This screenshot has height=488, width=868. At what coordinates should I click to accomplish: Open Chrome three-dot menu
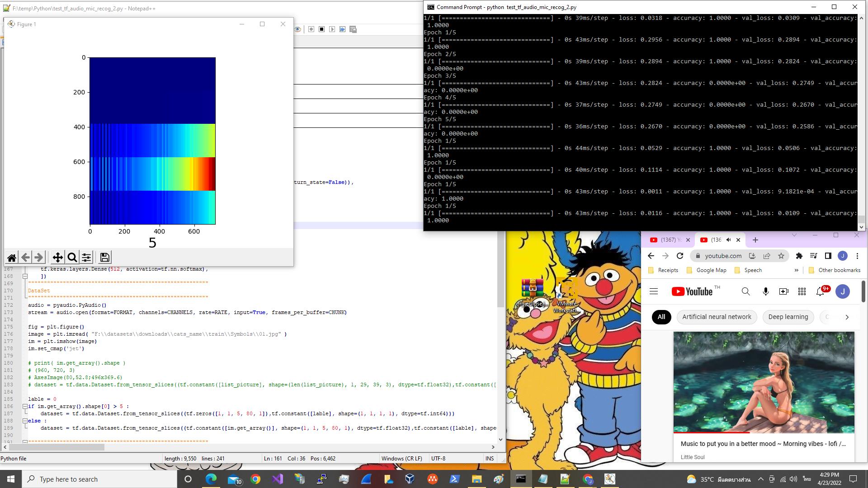point(857,256)
